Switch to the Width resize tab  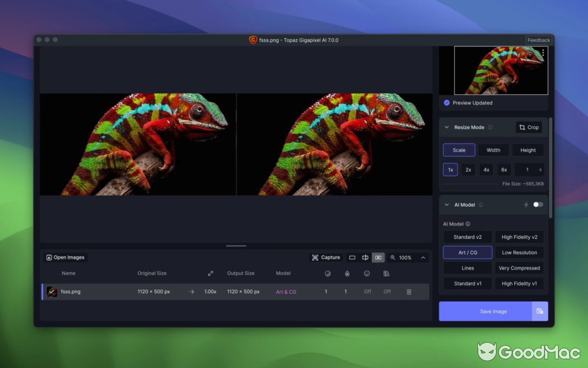coord(493,150)
